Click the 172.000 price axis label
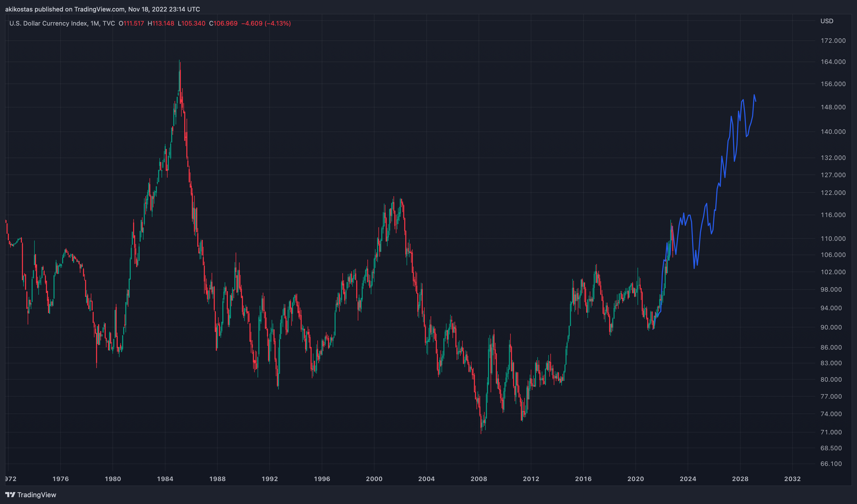The width and height of the screenshot is (857, 504). pos(833,41)
